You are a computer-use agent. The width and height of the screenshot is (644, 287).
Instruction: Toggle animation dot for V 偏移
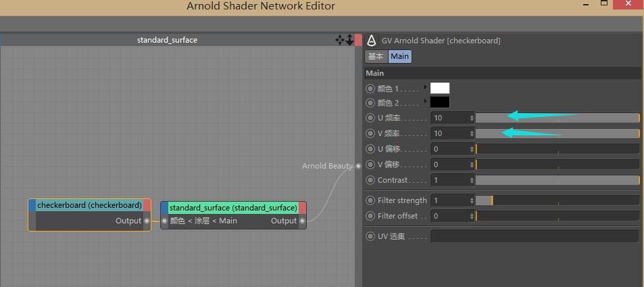(370, 164)
